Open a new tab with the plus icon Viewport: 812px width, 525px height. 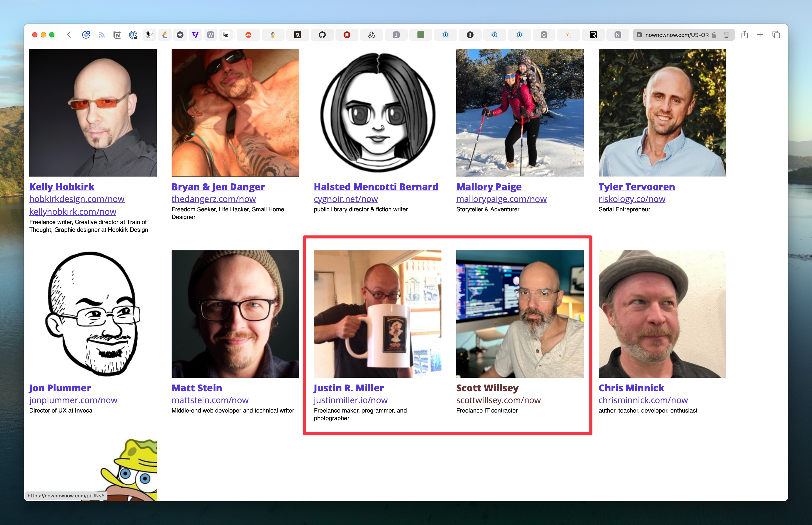coord(760,35)
